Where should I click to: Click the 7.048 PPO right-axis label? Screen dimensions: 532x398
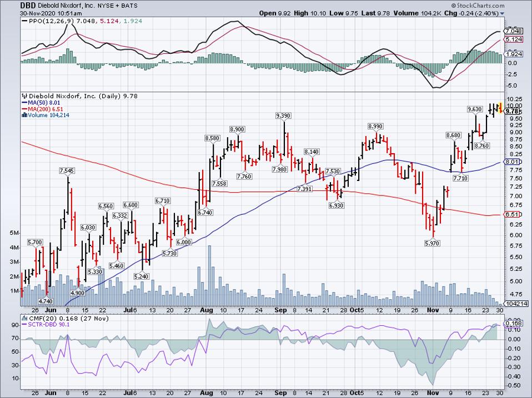(x=513, y=31)
